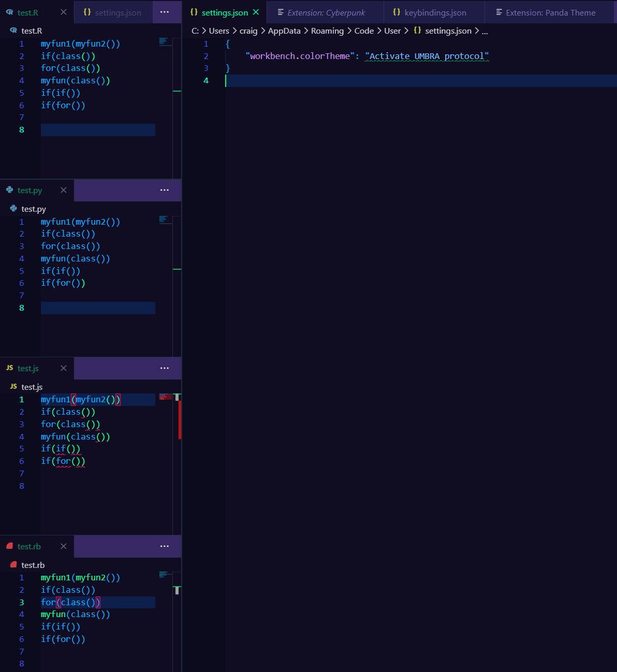Image resolution: width=617 pixels, height=672 pixels.
Task: Click the settings.json breadcrumb in right editor
Action: pyautogui.click(x=448, y=31)
